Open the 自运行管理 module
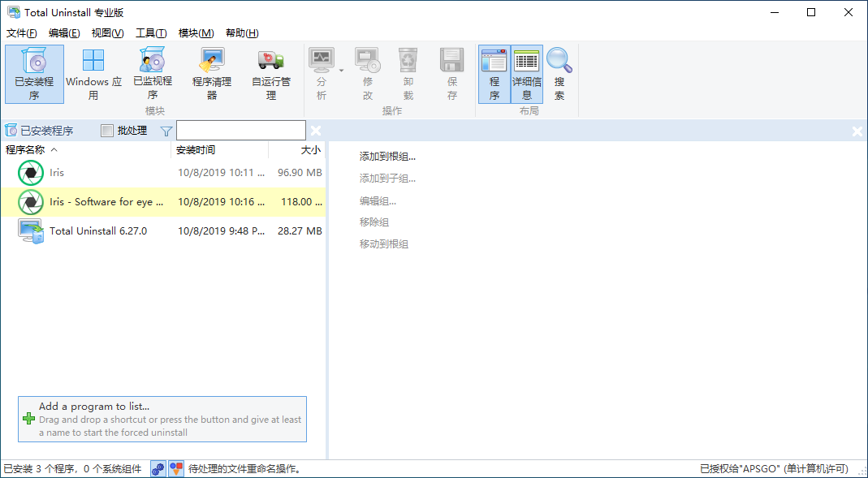 pos(271,74)
